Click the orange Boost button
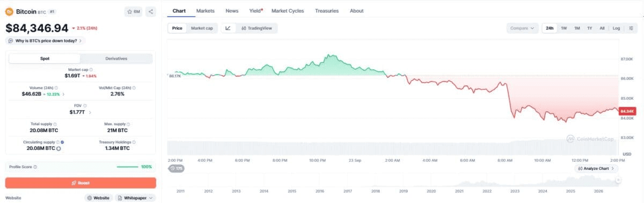This screenshot has height=203, width=644. click(80, 183)
